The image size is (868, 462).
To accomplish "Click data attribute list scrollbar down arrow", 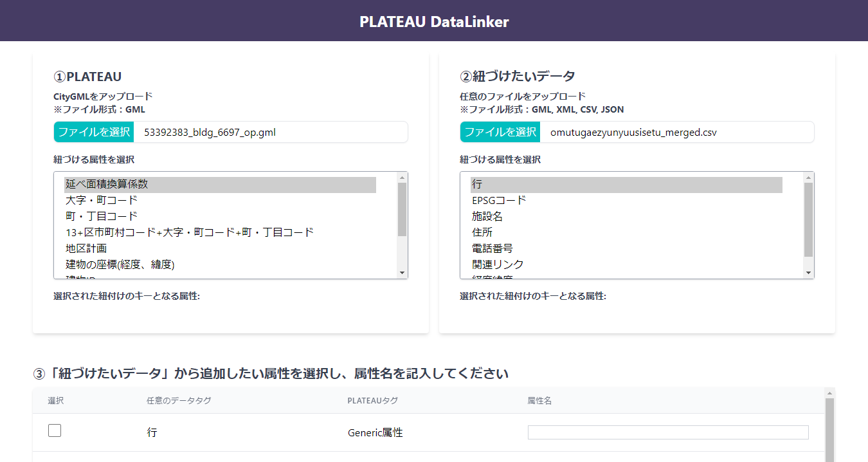I will [x=809, y=273].
